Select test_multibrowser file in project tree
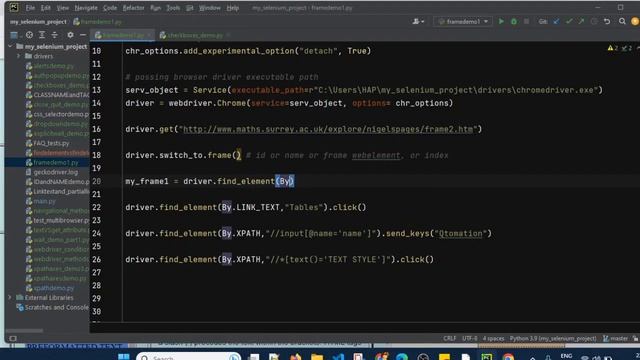Screen dimensions: 640x360 pos(57,220)
